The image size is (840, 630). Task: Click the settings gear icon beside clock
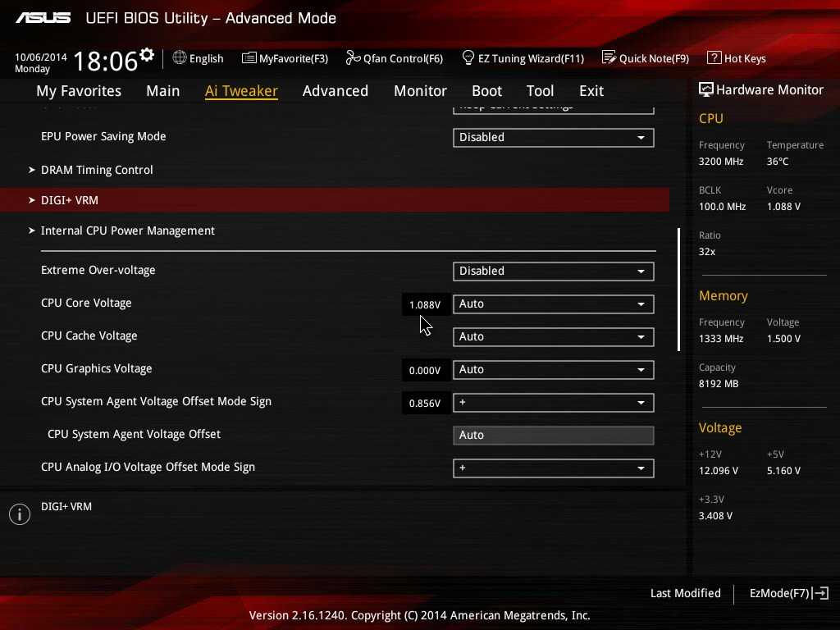click(147, 55)
